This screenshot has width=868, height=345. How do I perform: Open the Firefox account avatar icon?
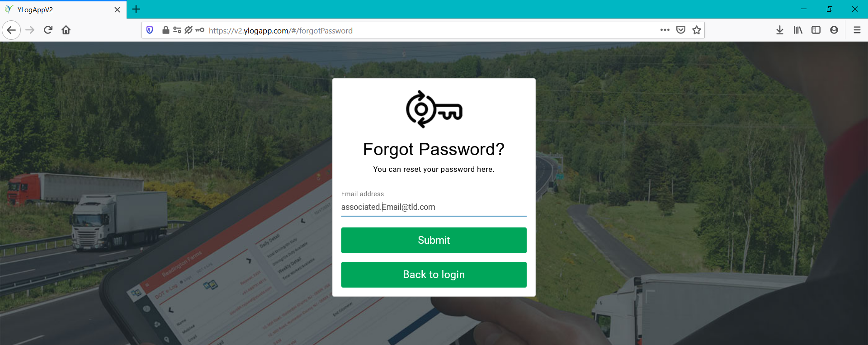pyautogui.click(x=834, y=30)
